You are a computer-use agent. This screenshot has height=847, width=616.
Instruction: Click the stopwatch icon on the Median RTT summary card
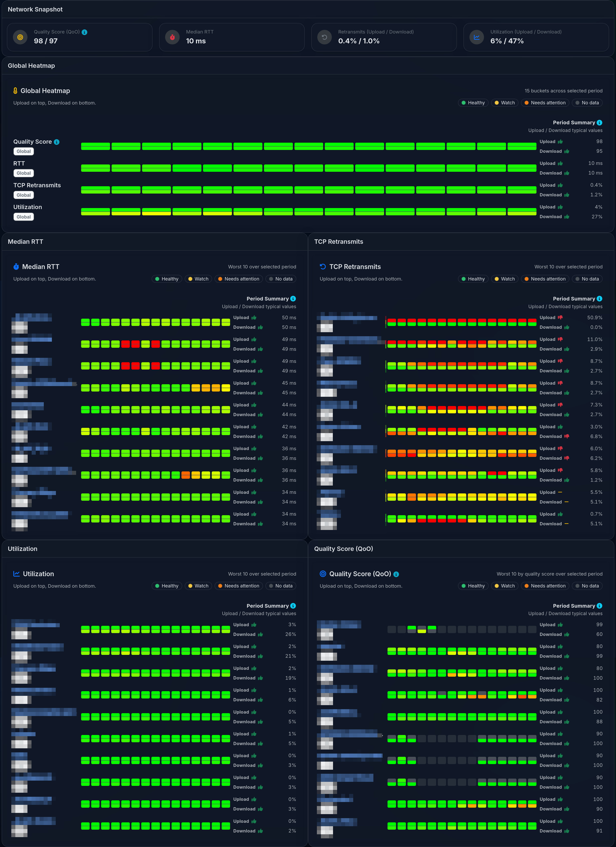[172, 37]
